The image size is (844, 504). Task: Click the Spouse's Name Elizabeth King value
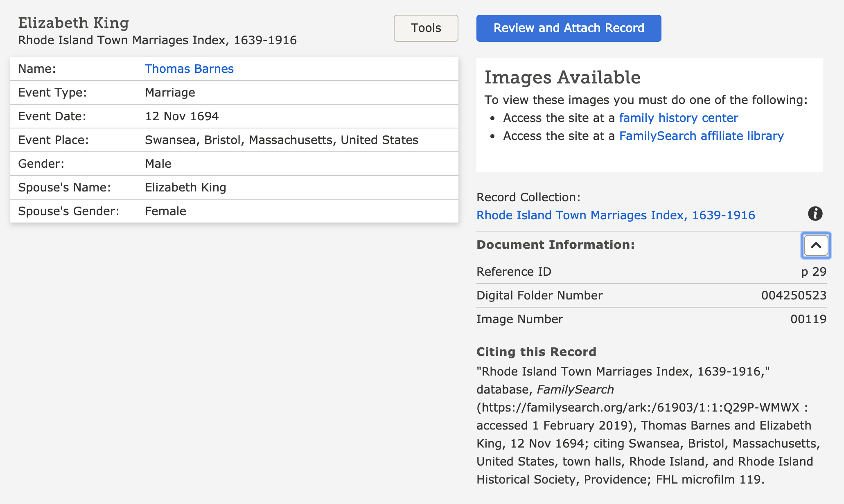tap(185, 187)
